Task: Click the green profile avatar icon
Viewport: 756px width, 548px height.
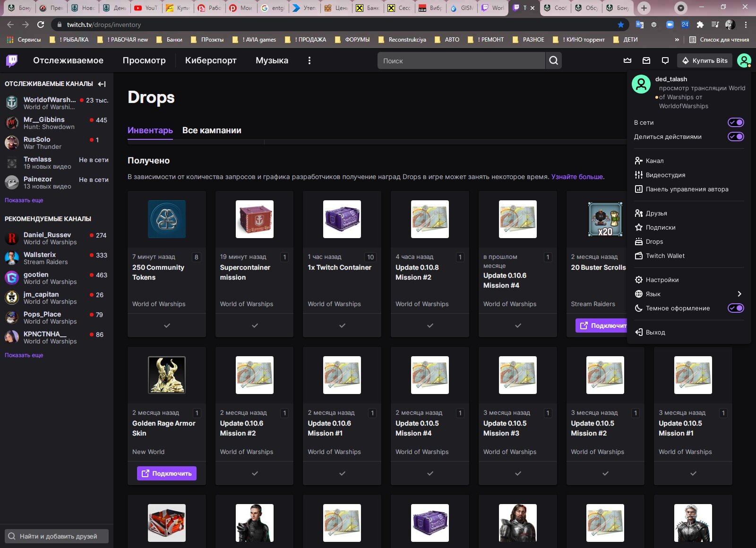Action: 744,60
